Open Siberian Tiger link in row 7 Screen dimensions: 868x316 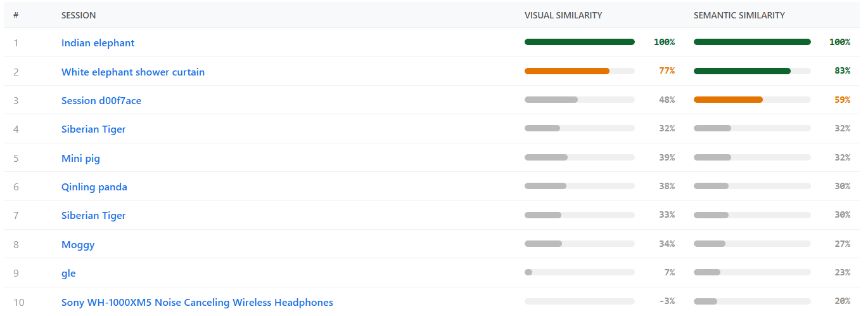[x=93, y=215]
